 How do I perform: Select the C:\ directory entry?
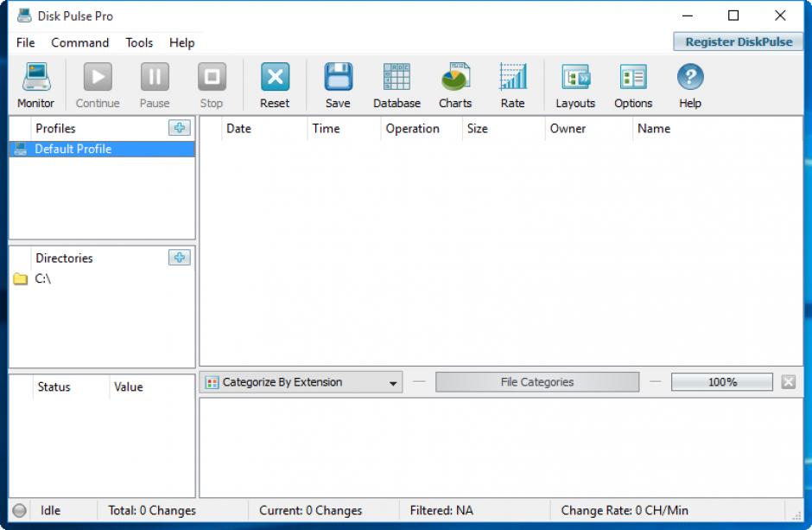[102, 278]
